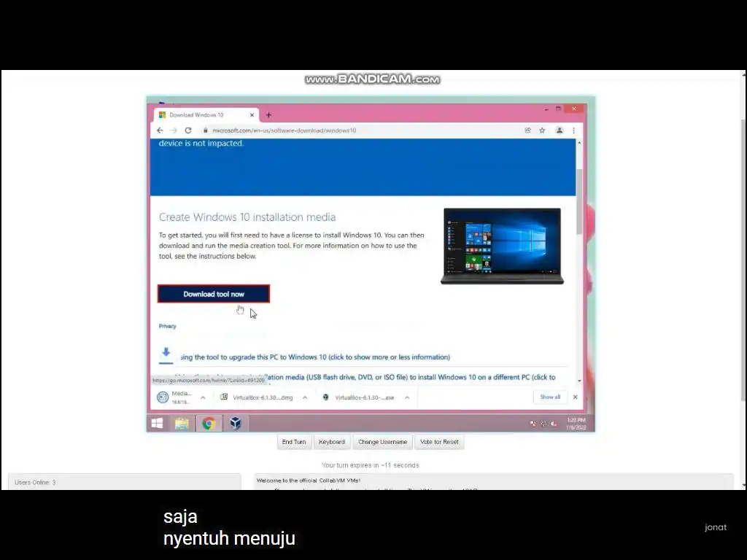Close the Download Windows 10 tab
This screenshot has width=747, height=560.
click(x=252, y=114)
